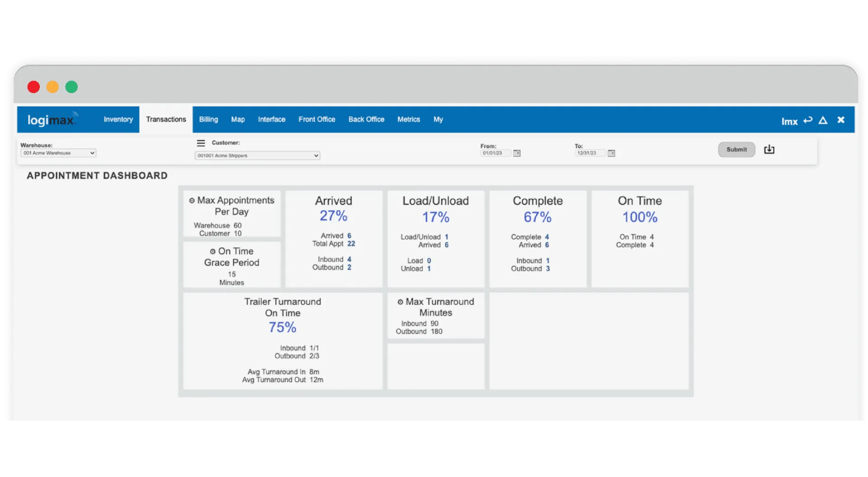Click the Arrived 27% dashboard tile
The height and width of the screenshot is (477, 868).
334,238
